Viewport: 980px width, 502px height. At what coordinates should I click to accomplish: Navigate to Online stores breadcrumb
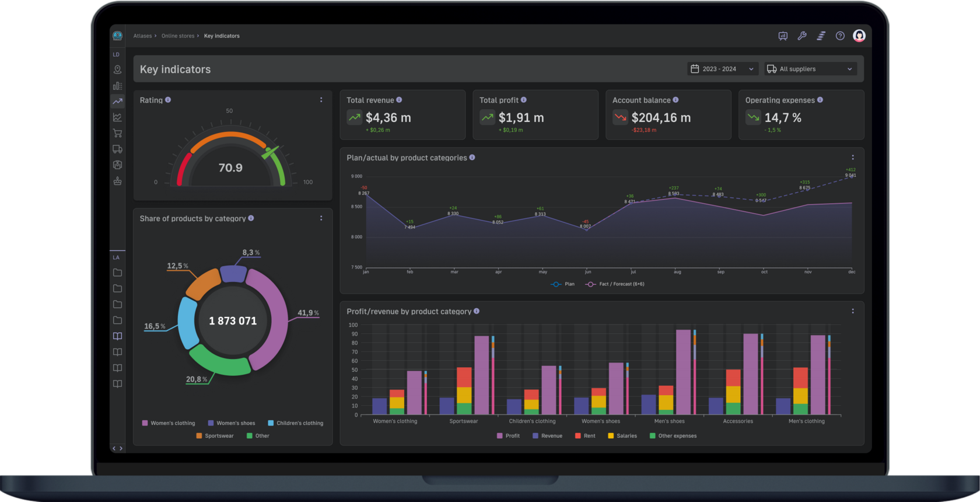click(178, 36)
